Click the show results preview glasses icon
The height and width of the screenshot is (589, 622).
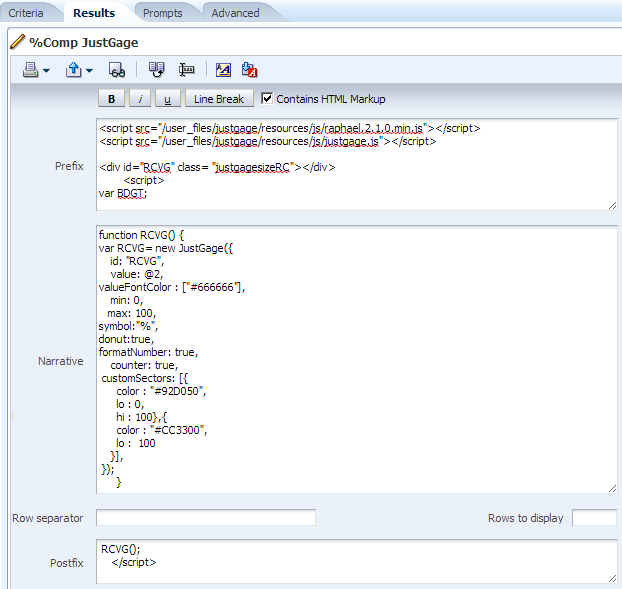[117, 70]
